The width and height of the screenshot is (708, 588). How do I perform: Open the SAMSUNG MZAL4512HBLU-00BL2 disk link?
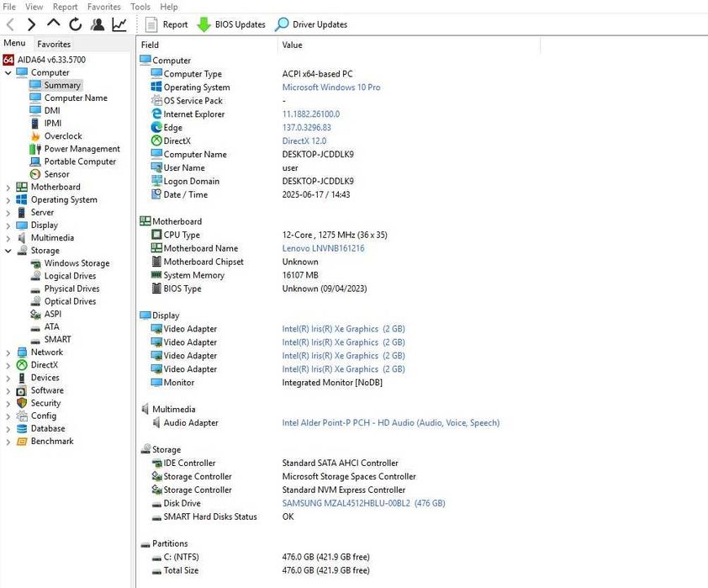363,504
